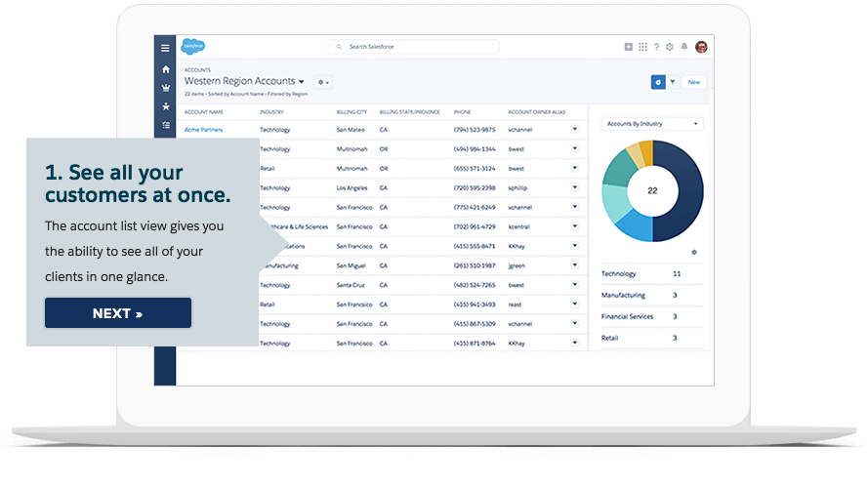Open the user profile avatar

[700, 47]
